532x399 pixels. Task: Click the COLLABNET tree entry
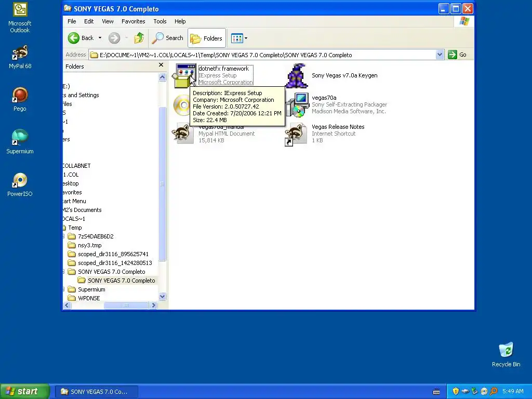pos(77,166)
